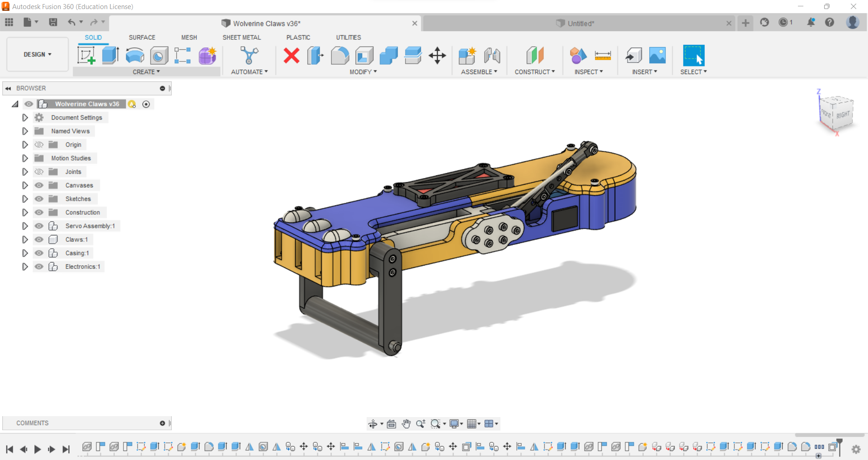This screenshot has height=460, width=868.
Task: Switch to the SURFACE tab
Action: 142,38
